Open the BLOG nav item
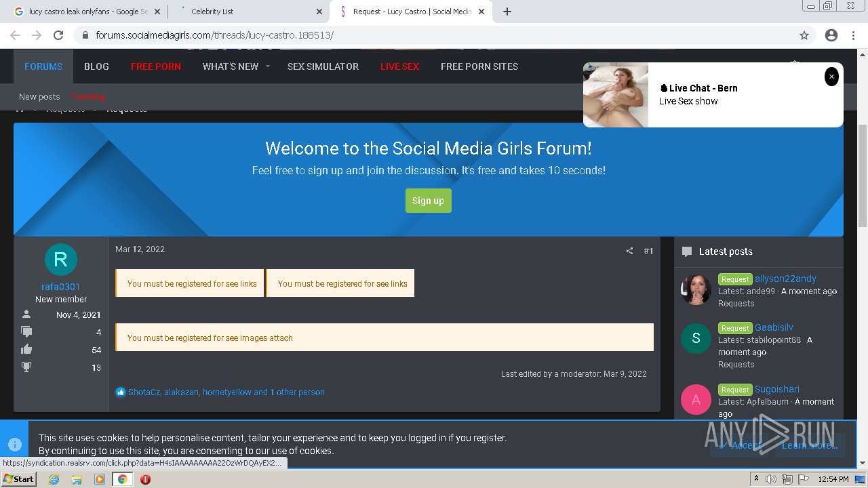The width and height of the screenshot is (868, 488). pos(96,66)
